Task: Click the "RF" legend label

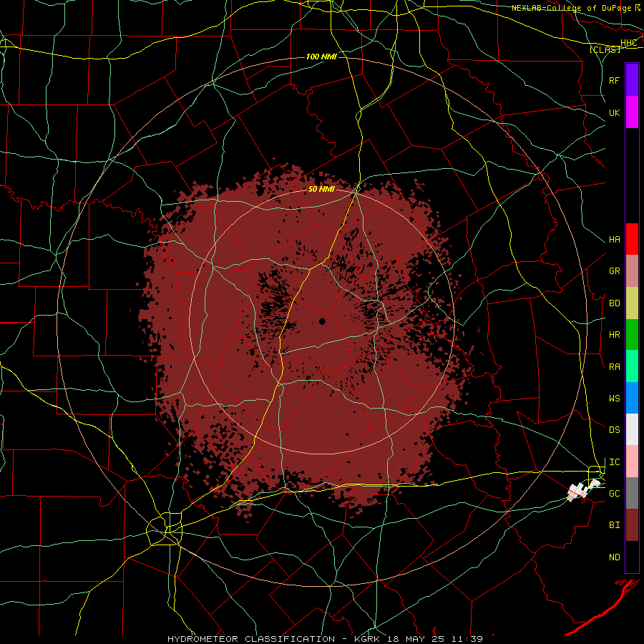Action: (615, 80)
